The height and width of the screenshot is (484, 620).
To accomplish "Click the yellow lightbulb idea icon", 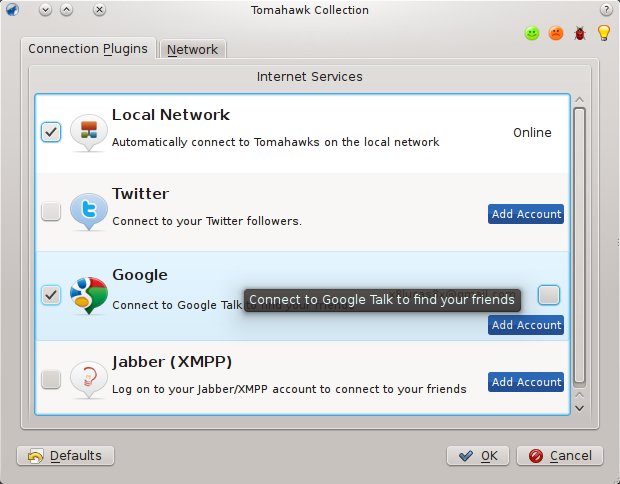I will click(604, 32).
